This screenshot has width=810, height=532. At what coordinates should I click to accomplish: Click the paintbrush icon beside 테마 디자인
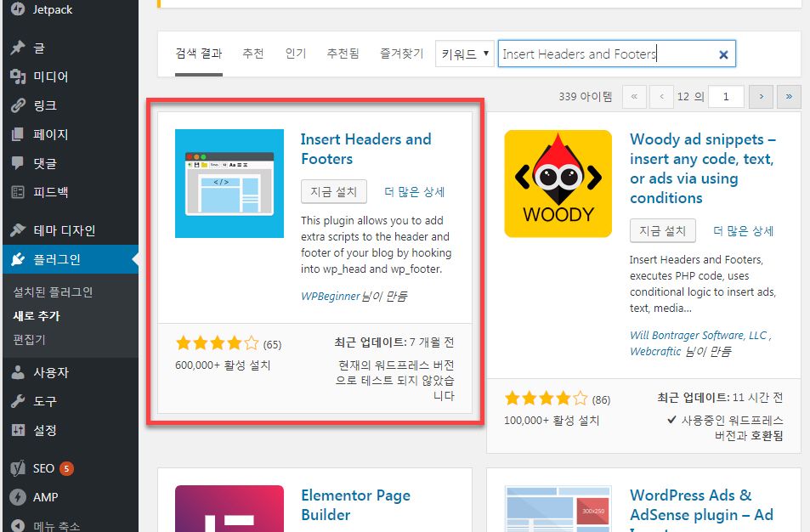pos(18,230)
